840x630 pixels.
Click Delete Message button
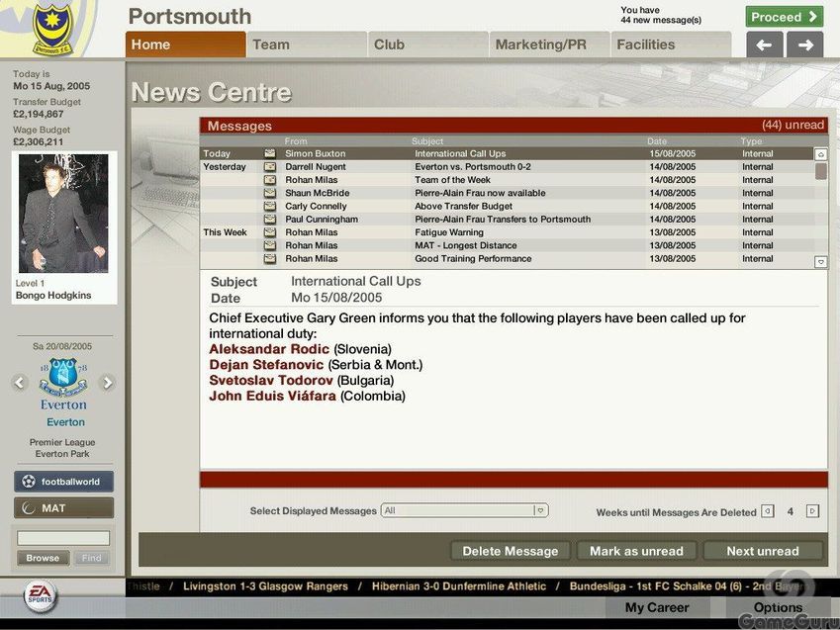pyautogui.click(x=510, y=551)
